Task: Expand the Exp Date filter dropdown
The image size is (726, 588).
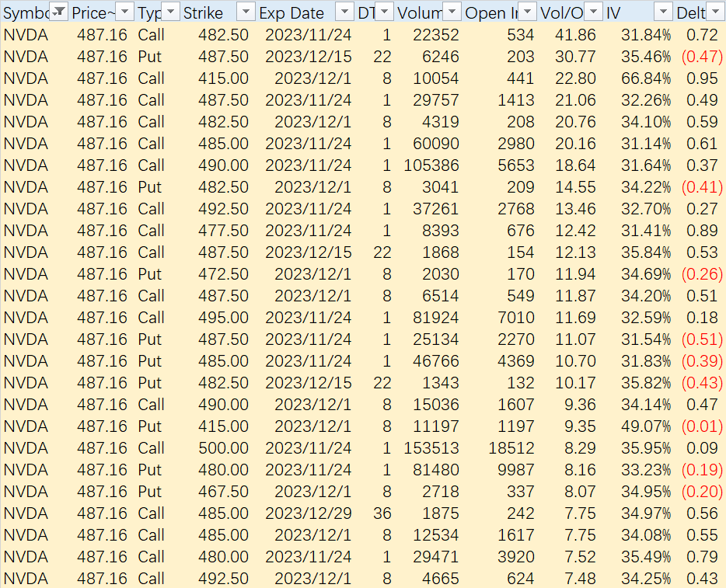Action: (344, 12)
